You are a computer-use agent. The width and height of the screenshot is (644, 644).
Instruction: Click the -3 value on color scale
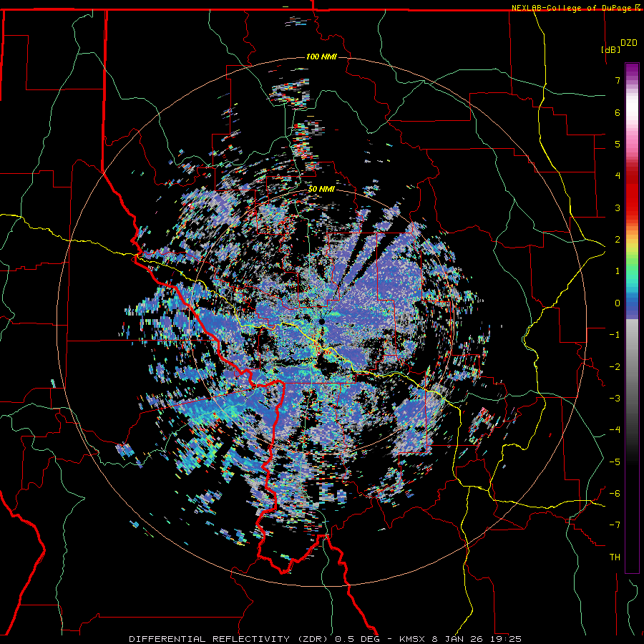pyautogui.click(x=615, y=399)
